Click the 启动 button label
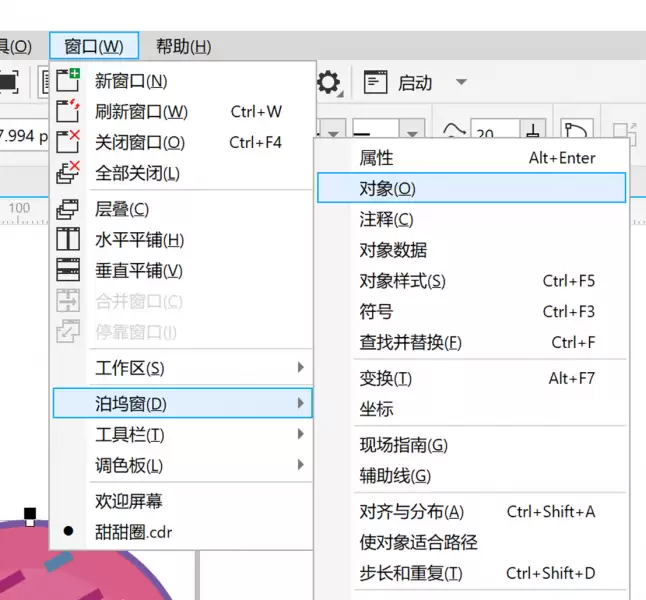Viewport: 646px width, 600px height. pyautogui.click(x=415, y=82)
